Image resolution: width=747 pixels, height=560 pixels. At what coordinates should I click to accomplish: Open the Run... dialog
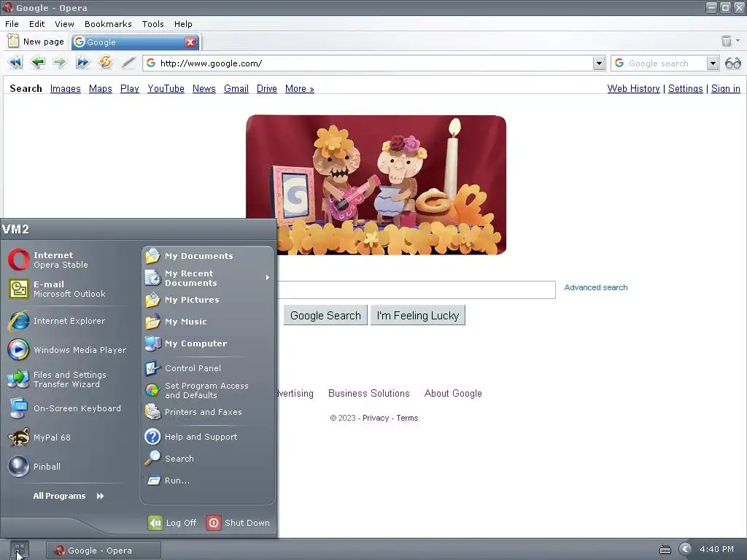[x=208, y=481]
